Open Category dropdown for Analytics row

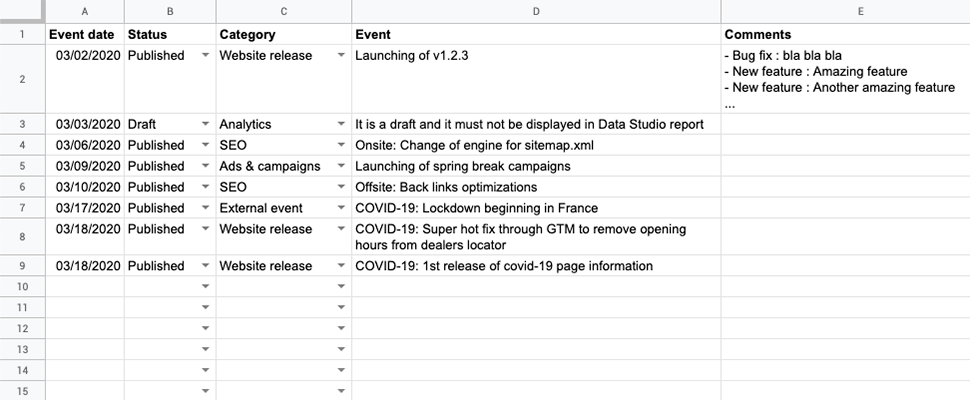tap(341, 124)
